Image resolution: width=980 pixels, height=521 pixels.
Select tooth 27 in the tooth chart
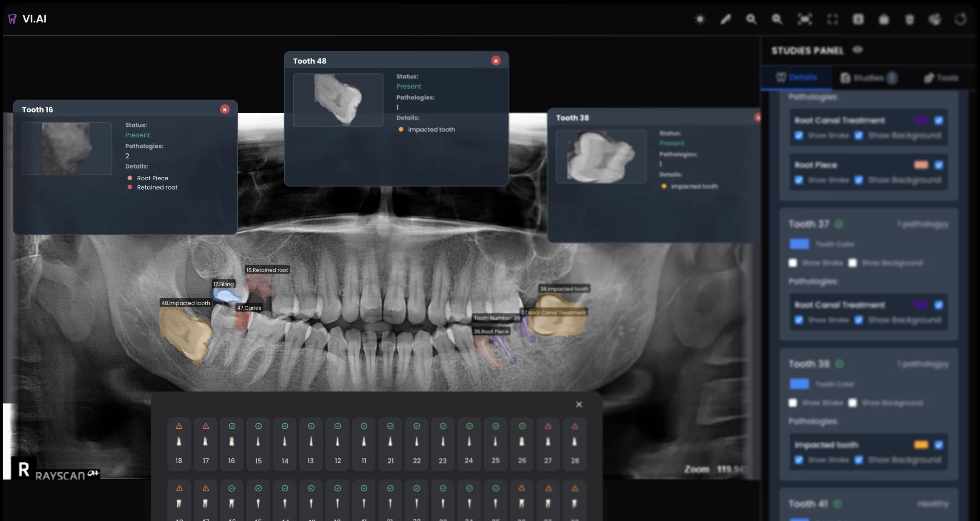[548, 444]
